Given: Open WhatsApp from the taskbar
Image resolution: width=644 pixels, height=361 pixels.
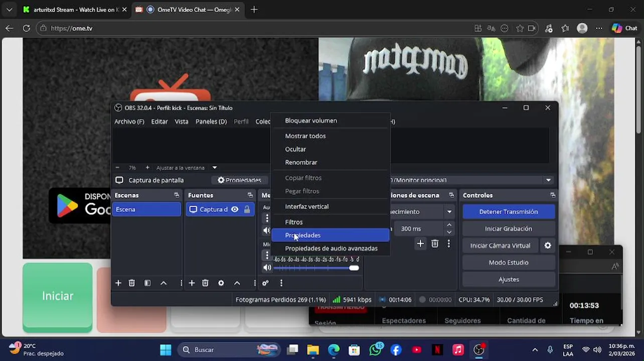Looking at the screenshot, I should click(x=375, y=350).
